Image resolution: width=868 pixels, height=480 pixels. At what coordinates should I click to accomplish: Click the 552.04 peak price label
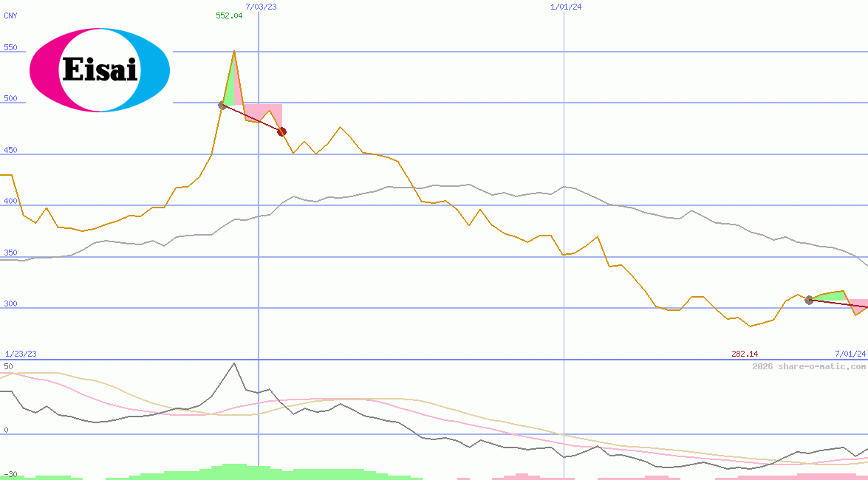(228, 16)
